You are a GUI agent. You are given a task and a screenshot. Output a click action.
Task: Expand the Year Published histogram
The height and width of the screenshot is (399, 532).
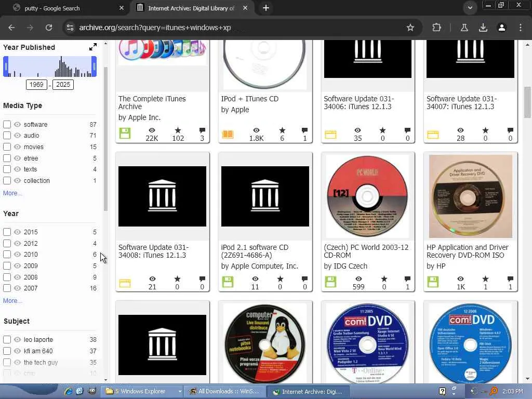tap(92, 47)
